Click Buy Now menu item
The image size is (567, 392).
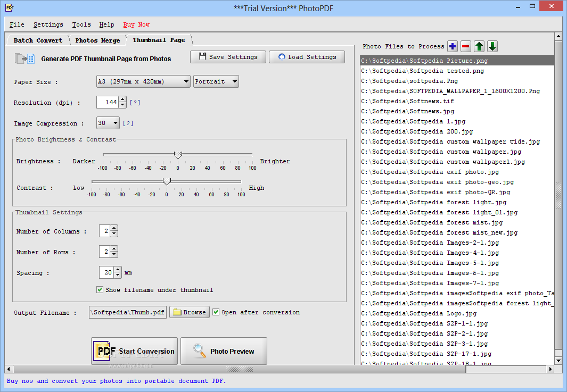(x=136, y=24)
